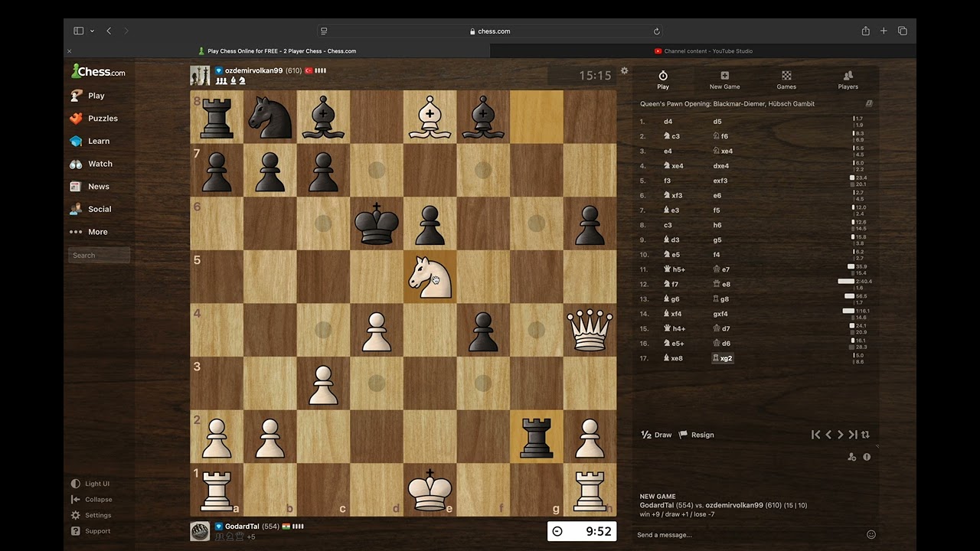Click GodardTal's username below the board
Image resolution: width=980 pixels, height=551 pixels.
coord(242,527)
